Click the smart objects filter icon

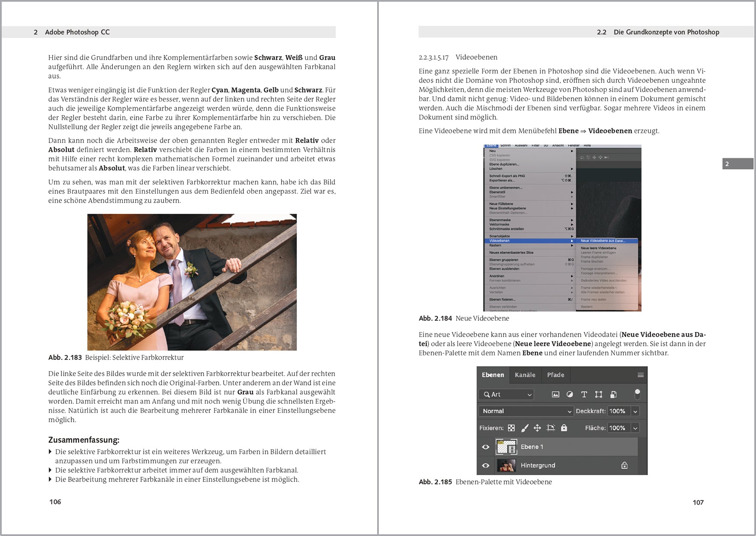click(x=614, y=395)
